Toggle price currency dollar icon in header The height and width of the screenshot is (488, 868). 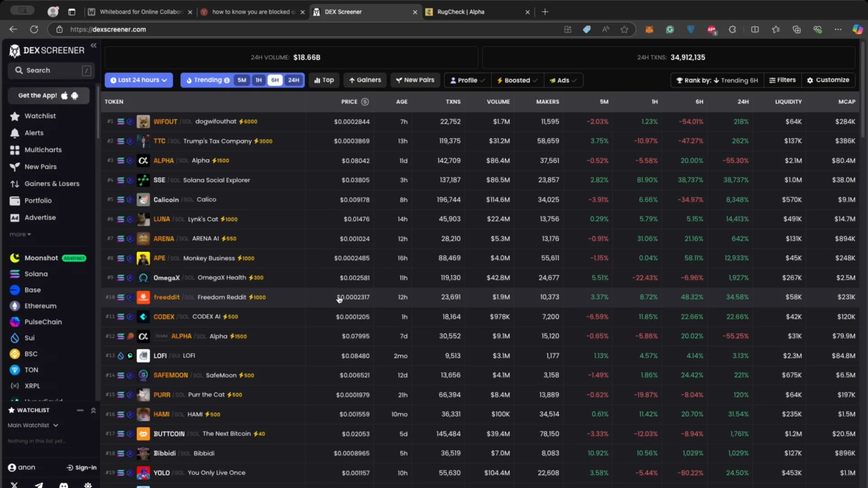365,102
